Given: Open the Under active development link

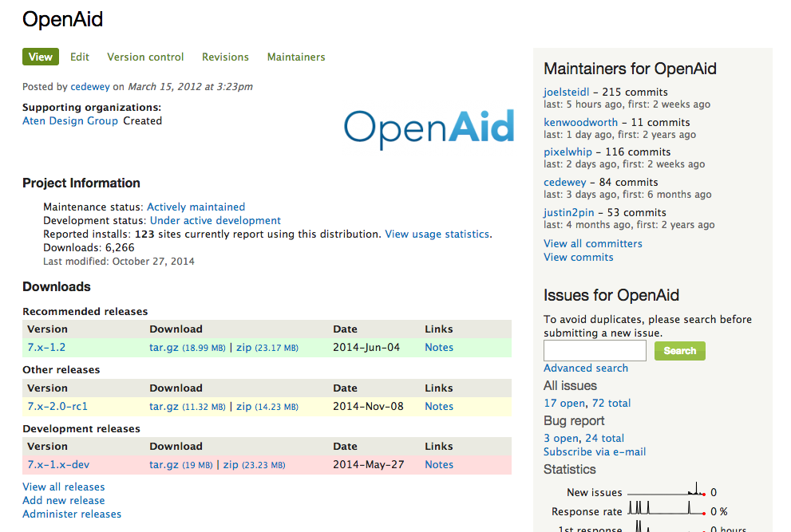Looking at the screenshot, I should pyautogui.click(x=216, y=221).
